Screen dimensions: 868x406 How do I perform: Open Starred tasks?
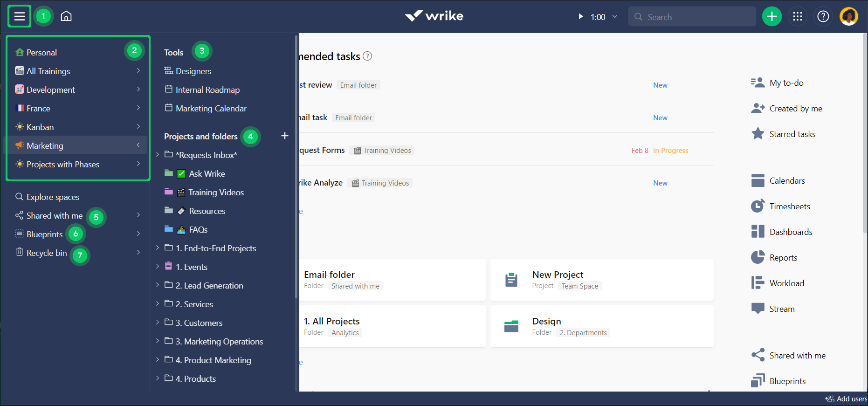pos(783,134)
